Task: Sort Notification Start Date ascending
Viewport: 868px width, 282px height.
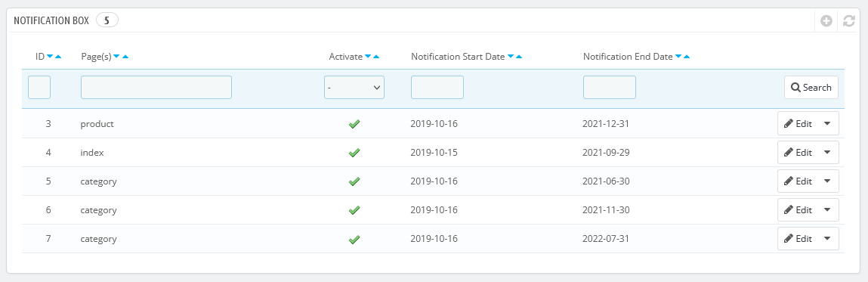Action: click(519, 57)
